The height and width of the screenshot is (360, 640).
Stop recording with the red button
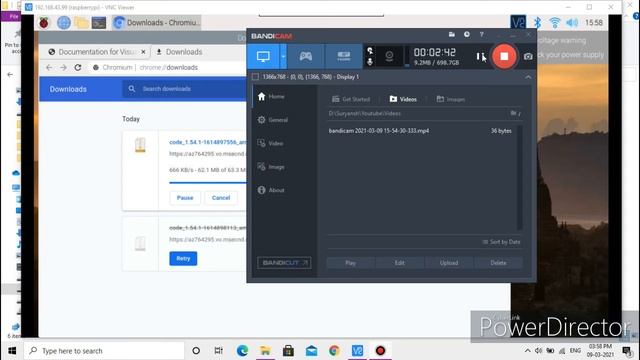click(504, 56)
